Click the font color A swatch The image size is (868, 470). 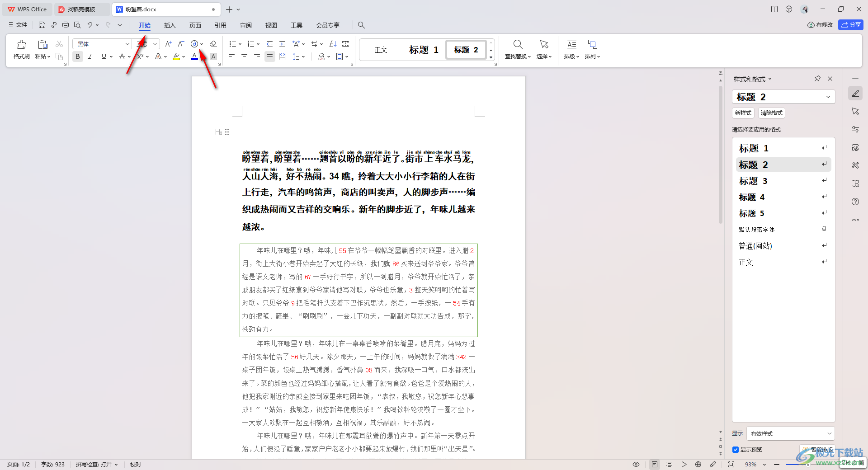click(194, 56)
